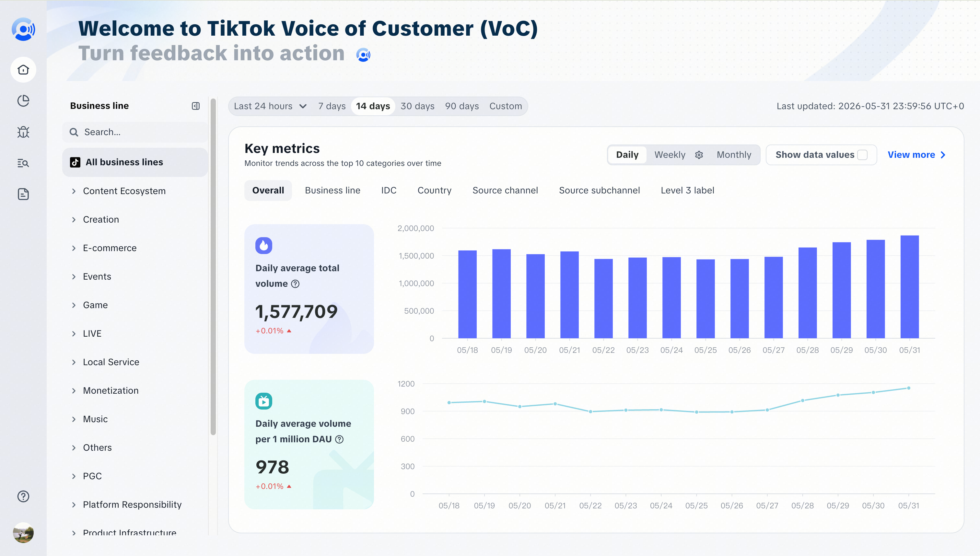Click the flame icon on volume card
This screenshot has height=556, width=980.
pyautogui.click(x=263, y=246)
